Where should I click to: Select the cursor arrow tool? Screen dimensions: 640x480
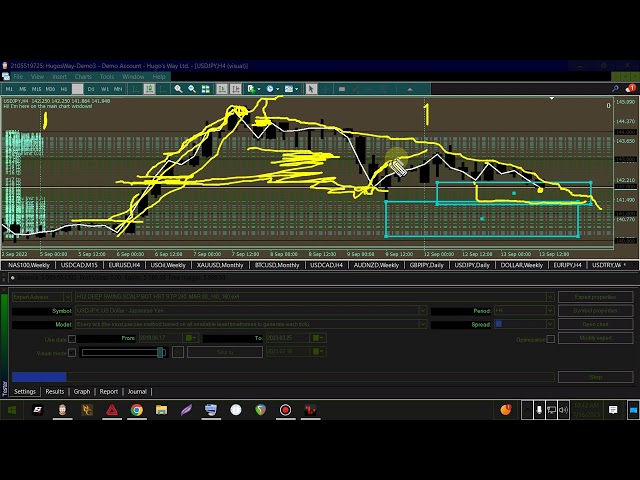tap(311, 89)
